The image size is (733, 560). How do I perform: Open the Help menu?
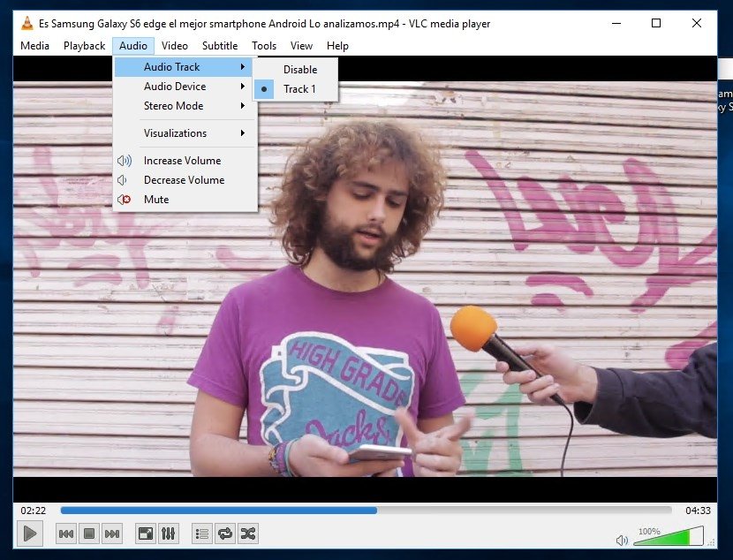click(337, 46)
